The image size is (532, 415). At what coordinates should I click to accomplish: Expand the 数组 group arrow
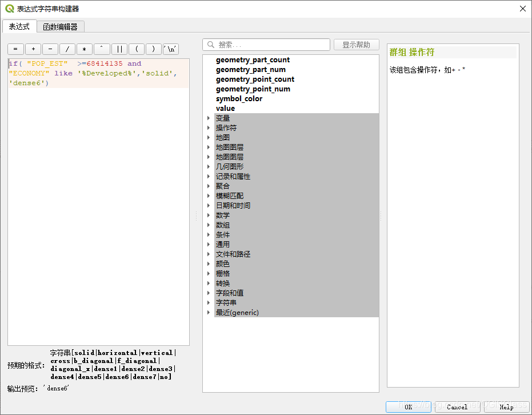[x=209, y=225]
